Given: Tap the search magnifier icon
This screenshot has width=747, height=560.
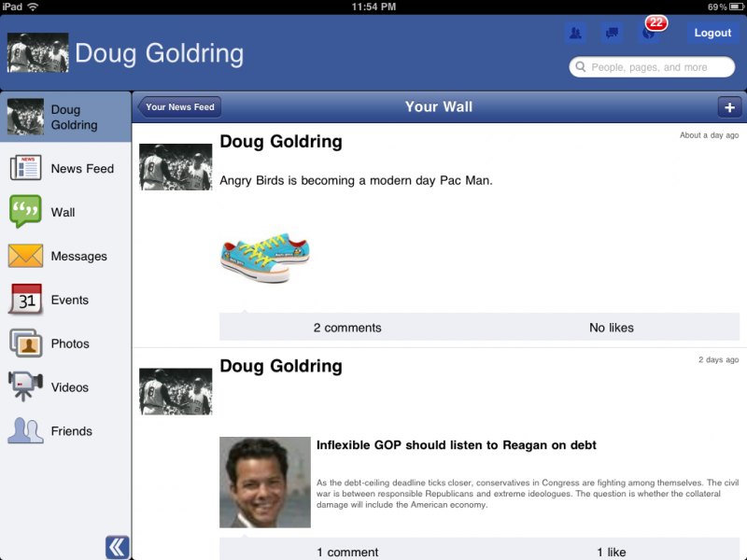Looking at the screenshot, I should 580,67.
